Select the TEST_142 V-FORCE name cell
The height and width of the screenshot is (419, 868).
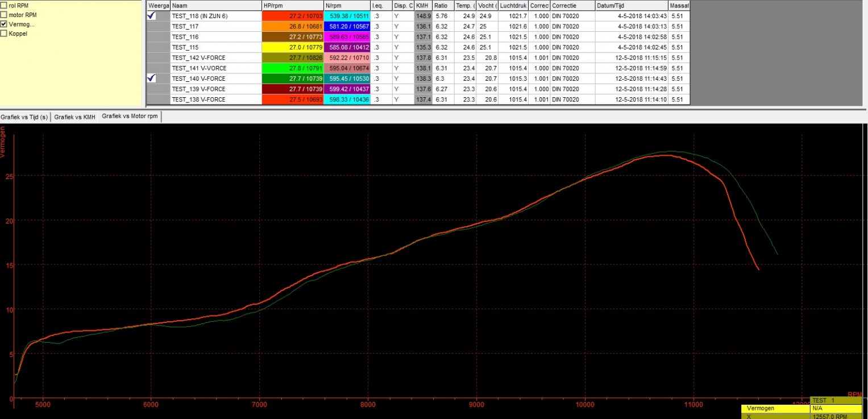[x=216, y=57]
